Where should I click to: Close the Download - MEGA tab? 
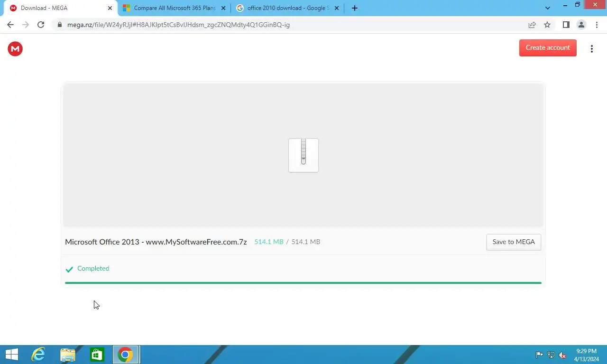coord(110,8)
